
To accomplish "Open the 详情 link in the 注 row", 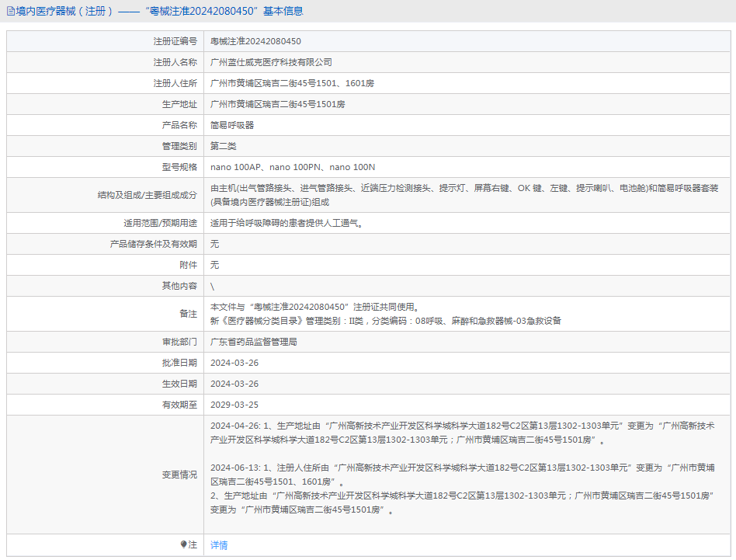I will coord(219,545).
